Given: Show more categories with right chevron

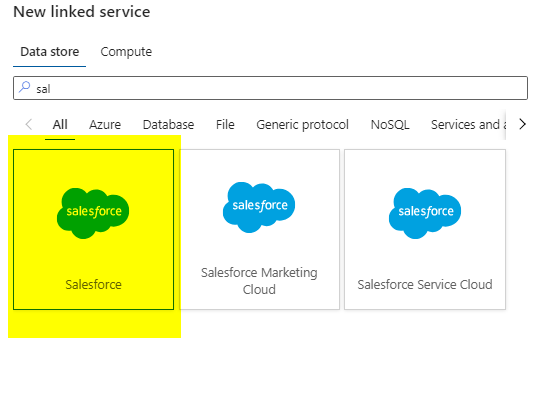Looking at the screenshot, I should (x=522, y=124).
